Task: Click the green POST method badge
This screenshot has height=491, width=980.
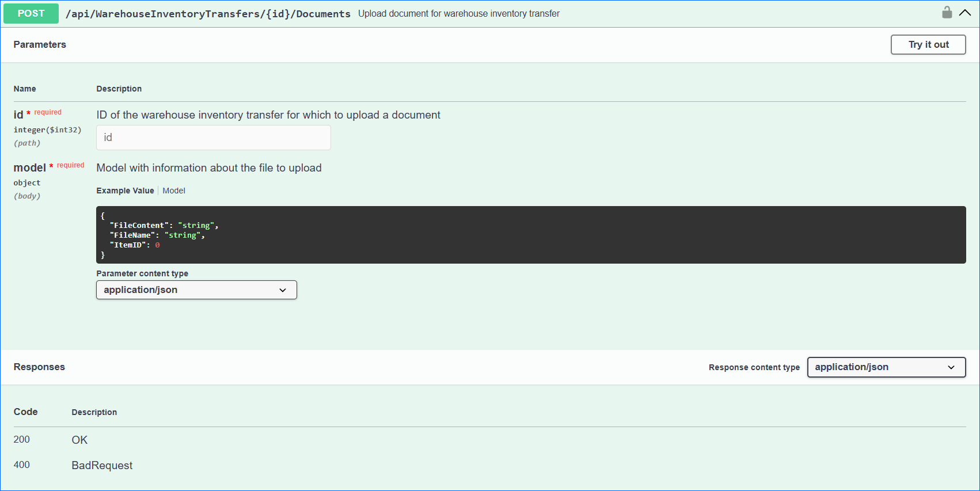Action: click(x=31, y=13)
